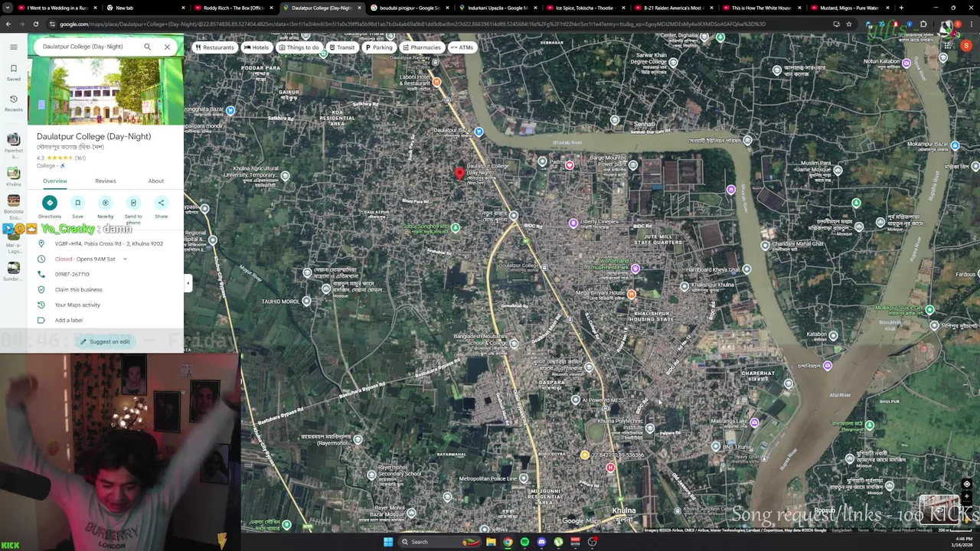
Task: Open Google apps grid on map
Action: pos(946,46)
